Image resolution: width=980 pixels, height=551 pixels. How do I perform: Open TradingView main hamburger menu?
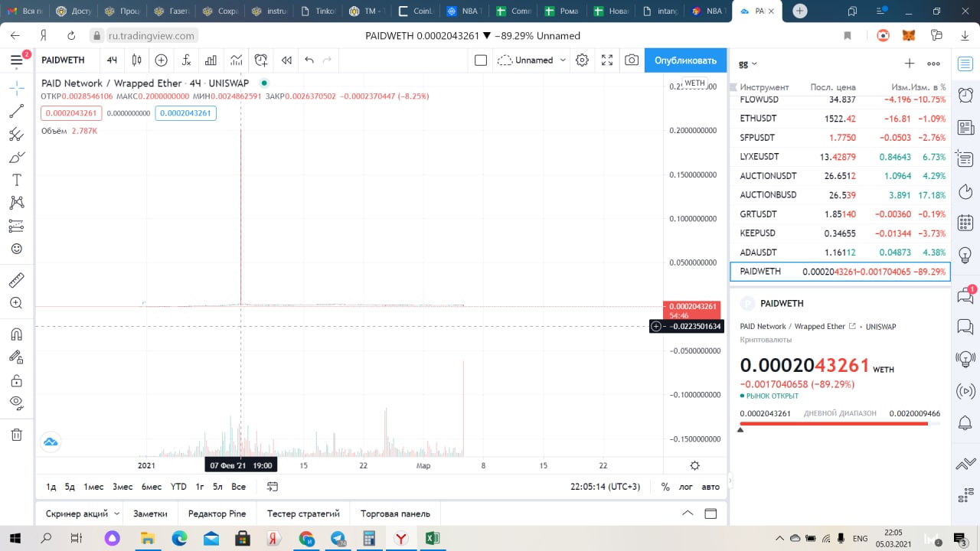(16, 60)
